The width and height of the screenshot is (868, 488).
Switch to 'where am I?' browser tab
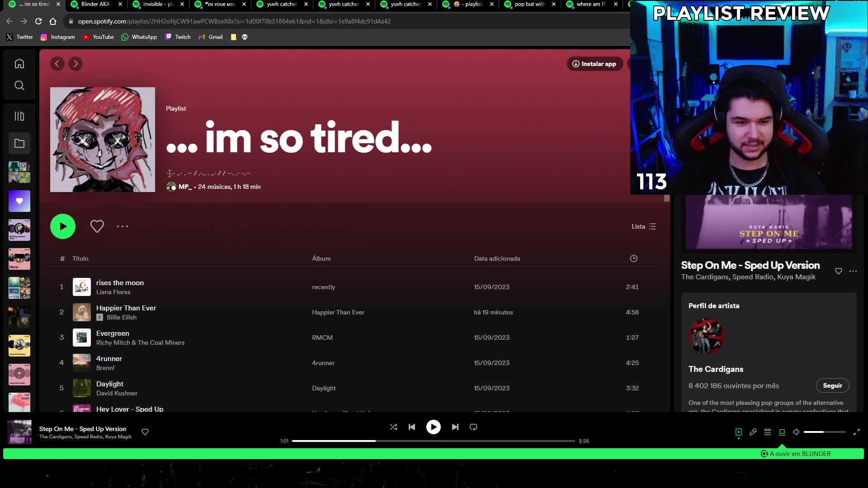point(591,4)
